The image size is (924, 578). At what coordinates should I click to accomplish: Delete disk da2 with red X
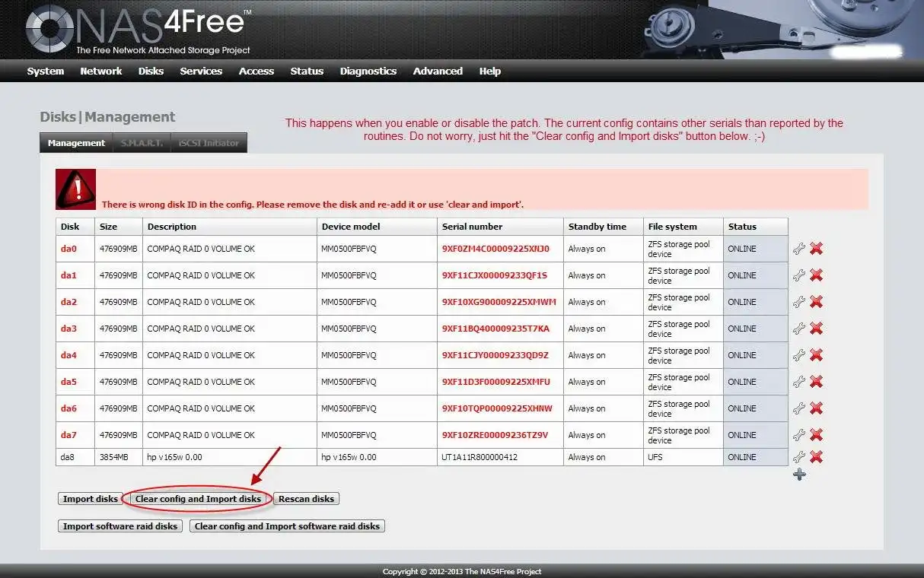816,302
